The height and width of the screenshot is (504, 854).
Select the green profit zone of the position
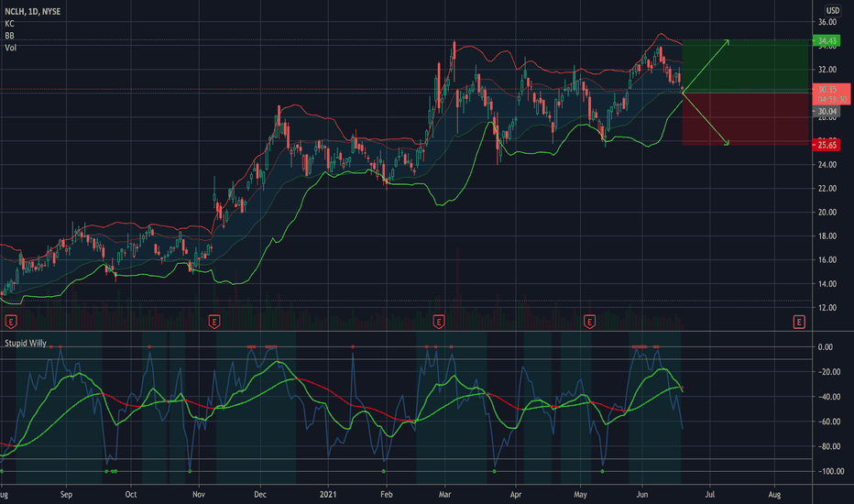point(745,66)
